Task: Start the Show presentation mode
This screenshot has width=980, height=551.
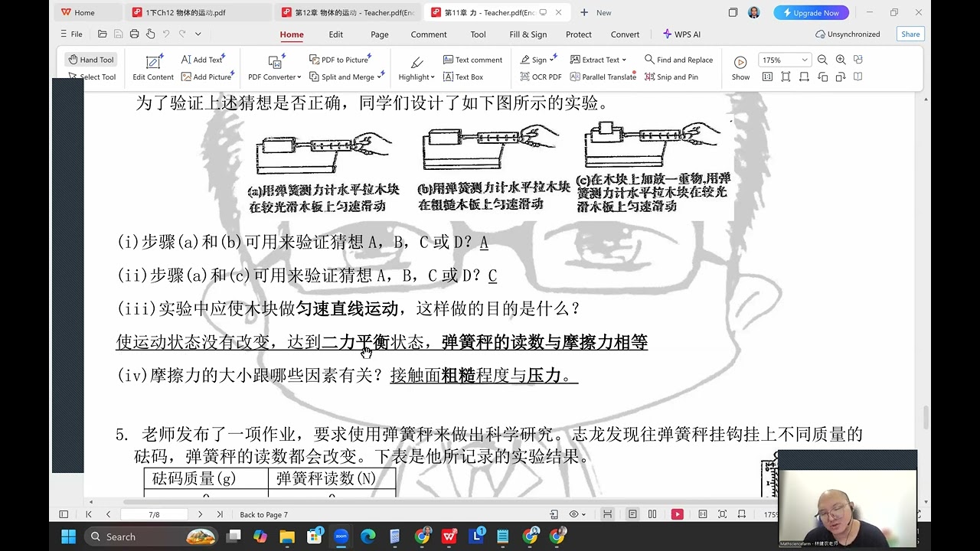Action: (x=740, y=68)
